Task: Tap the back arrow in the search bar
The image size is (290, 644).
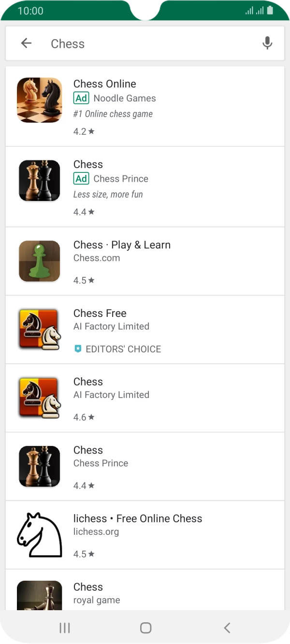Action: 26,43
